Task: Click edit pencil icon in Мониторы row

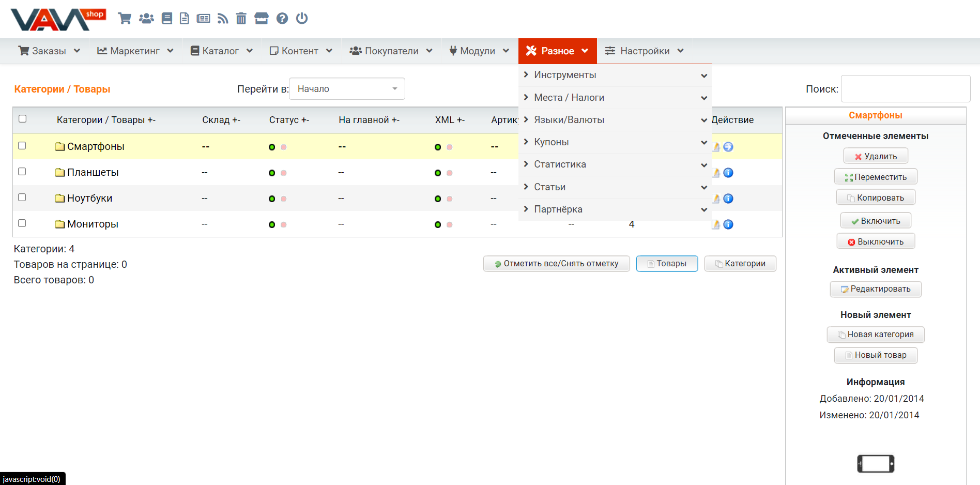Action: pyautogui.click(x=716, y=224)
